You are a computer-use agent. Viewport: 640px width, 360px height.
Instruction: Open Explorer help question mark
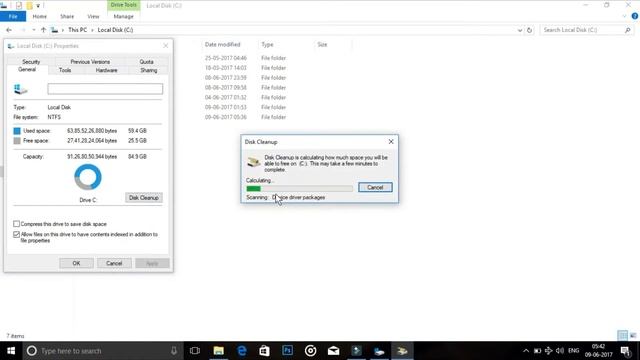point(635,16)
